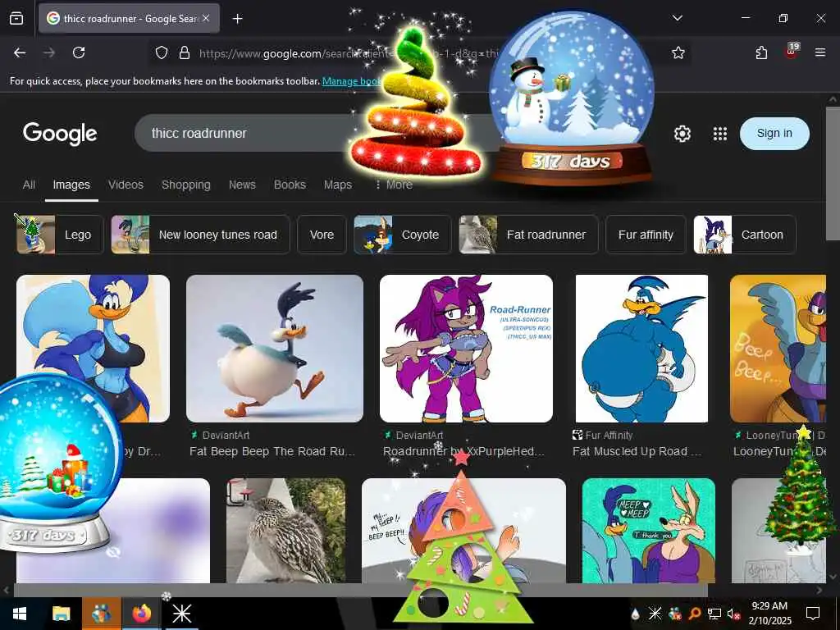Select the New looney tunes road chip
Image resolution: width=840 pixels, height=630 pixels.
point(200,235)
